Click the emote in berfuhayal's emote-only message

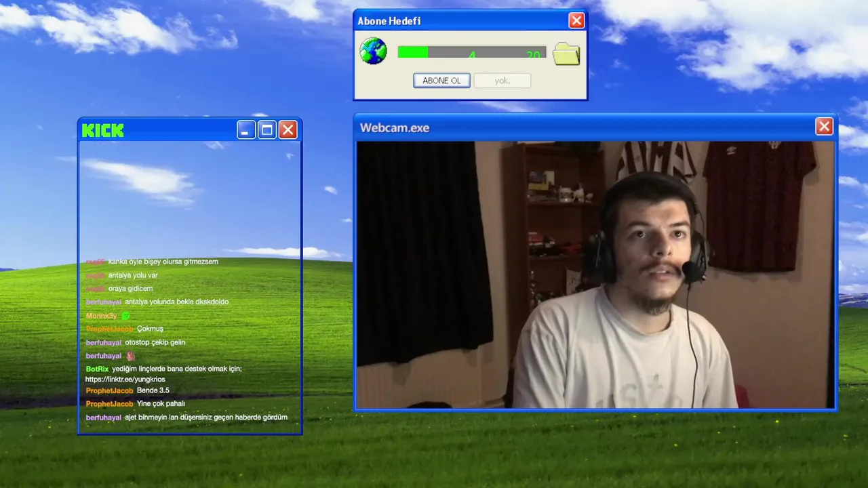(131, 356)
